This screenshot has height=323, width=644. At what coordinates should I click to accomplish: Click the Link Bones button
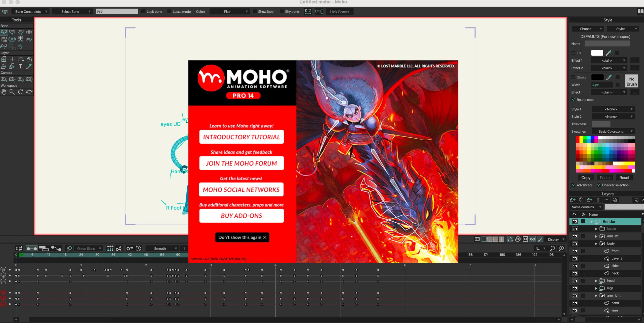[339, 12]
